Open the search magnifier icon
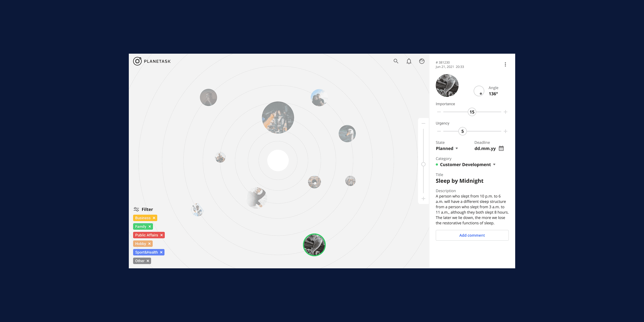 (396, 61)
